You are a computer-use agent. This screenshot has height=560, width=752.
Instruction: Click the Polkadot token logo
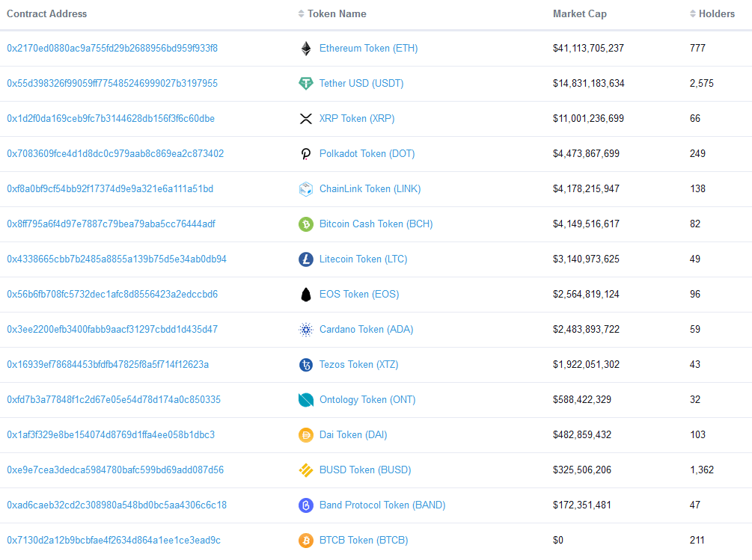[x=306, y=153]
